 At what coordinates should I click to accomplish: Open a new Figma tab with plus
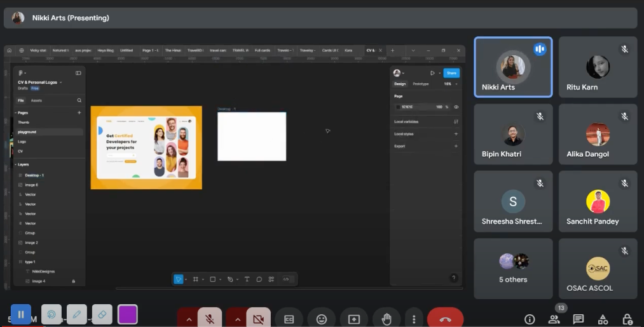point(393,50)
